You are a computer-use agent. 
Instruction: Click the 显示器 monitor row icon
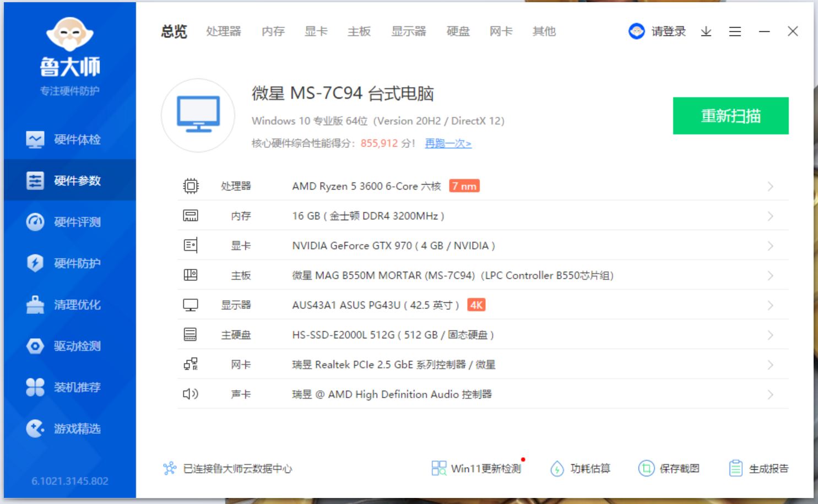(x=191, y=305)
